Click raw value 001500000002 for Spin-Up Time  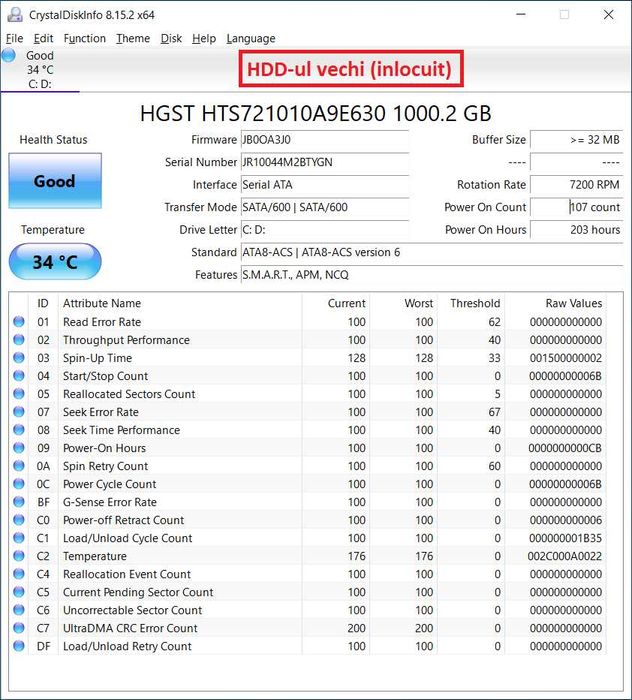565,358
